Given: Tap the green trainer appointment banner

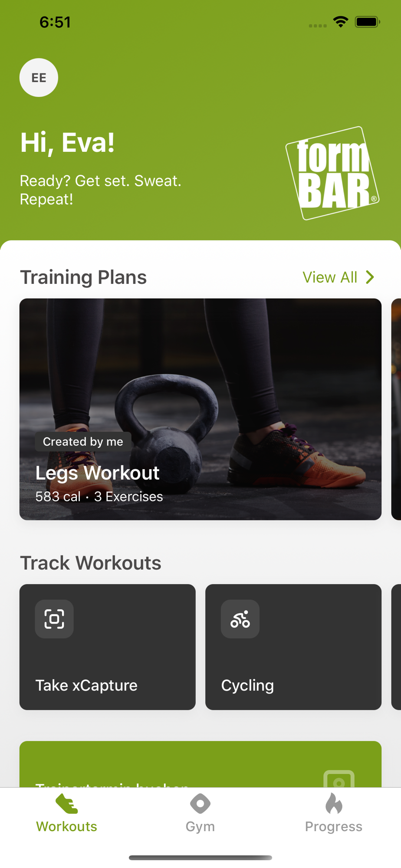Looking at the screenshot, I should point(200,764).
